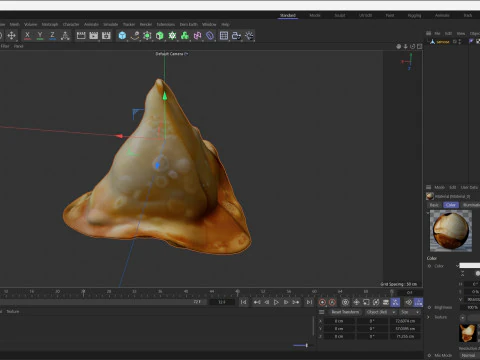The height and width of the screenshot is (360, 480).
Task: Click the X position input field
Action: (339, 321)
